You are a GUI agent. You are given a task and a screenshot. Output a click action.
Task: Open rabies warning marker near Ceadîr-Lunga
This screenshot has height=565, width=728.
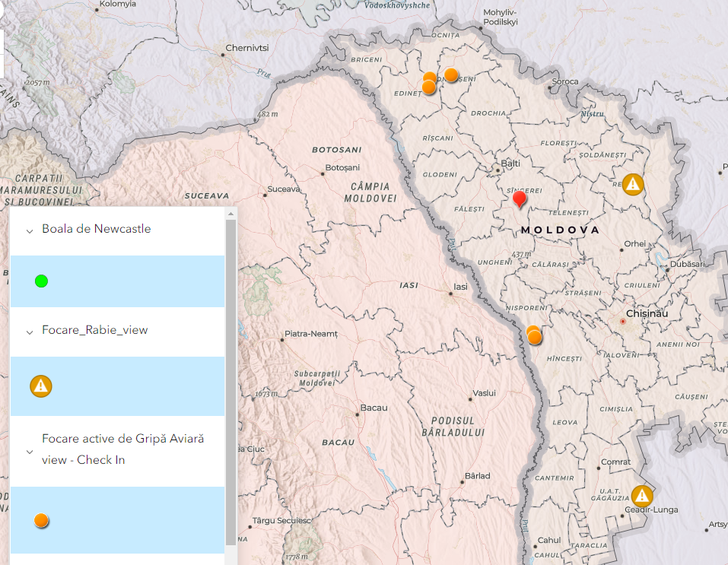pos(642,496)
